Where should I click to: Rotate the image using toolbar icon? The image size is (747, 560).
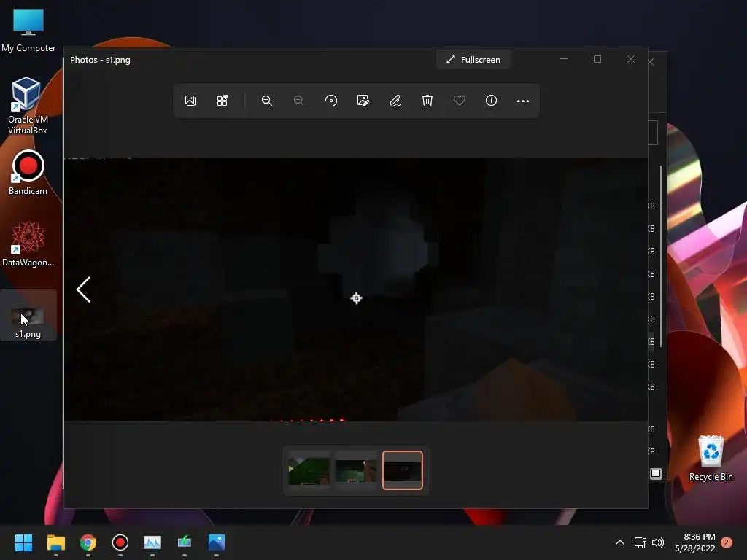[x=331, y=101]
